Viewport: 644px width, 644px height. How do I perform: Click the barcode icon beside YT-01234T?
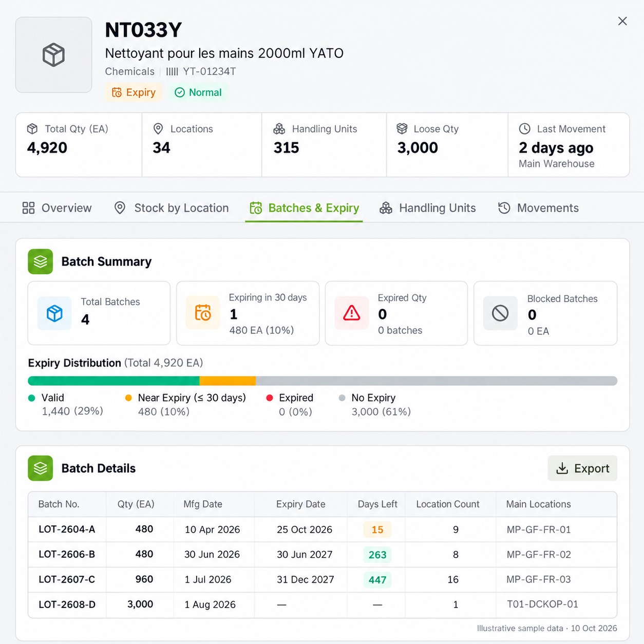pos(172,72)
